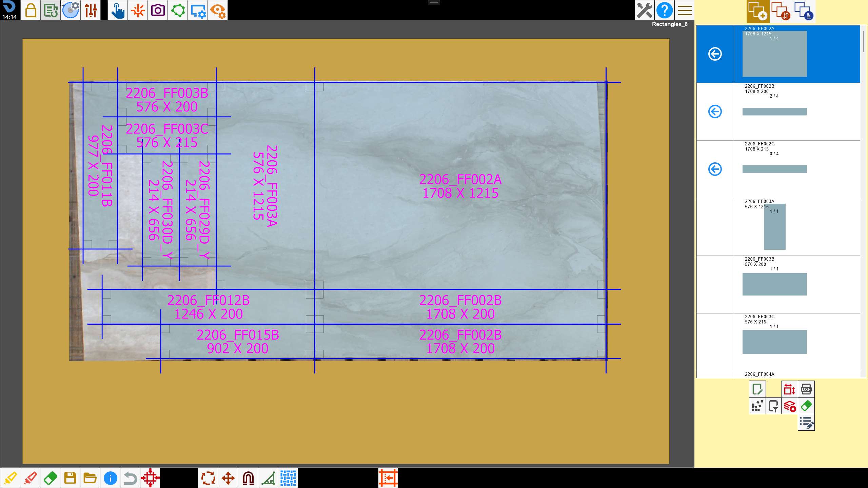Save the layout with floppy disk icon
The image size is (868, 488).
pyautogui.click(x=70, y=478)
